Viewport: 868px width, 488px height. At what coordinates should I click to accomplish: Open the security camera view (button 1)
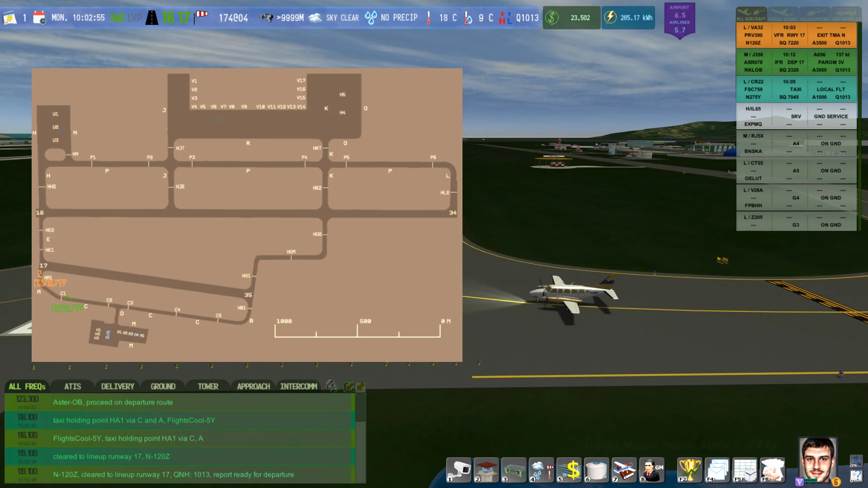459,470
